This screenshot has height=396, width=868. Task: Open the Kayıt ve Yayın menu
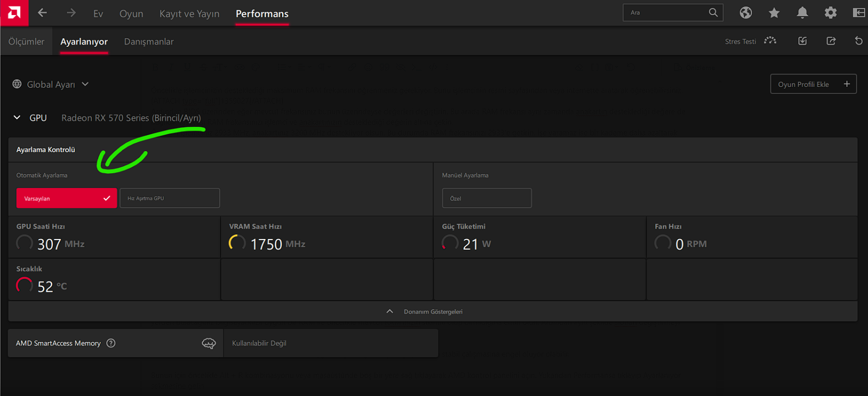pos(189,13)
